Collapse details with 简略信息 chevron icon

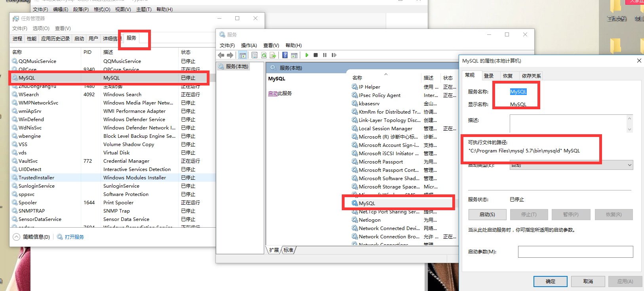pyautogui.click(x=16, y=237)
